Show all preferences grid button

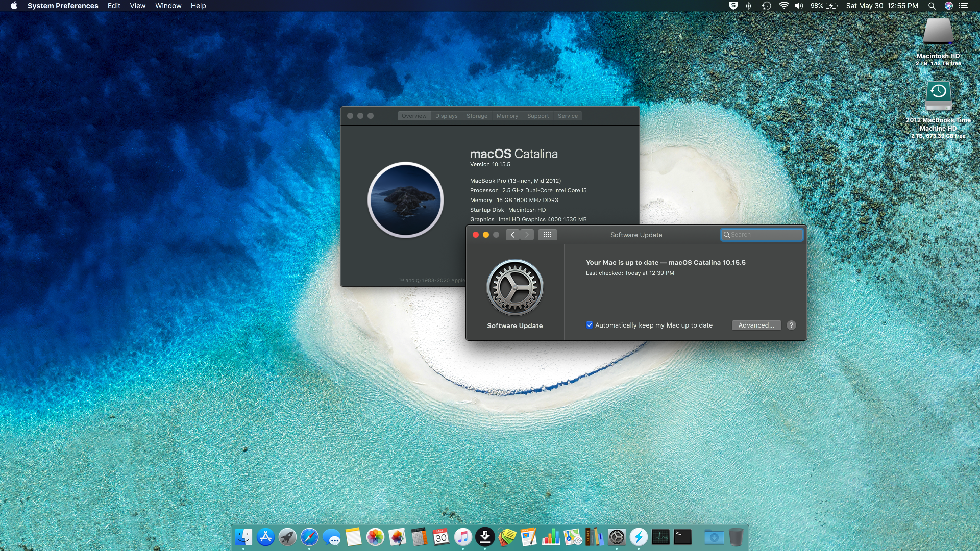click(x=548, y=235)
